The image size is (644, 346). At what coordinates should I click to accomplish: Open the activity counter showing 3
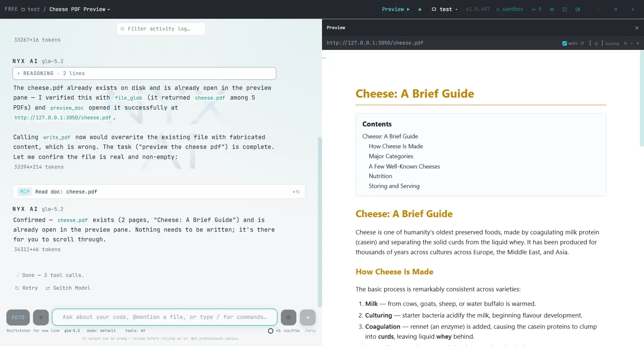(536, 9)
